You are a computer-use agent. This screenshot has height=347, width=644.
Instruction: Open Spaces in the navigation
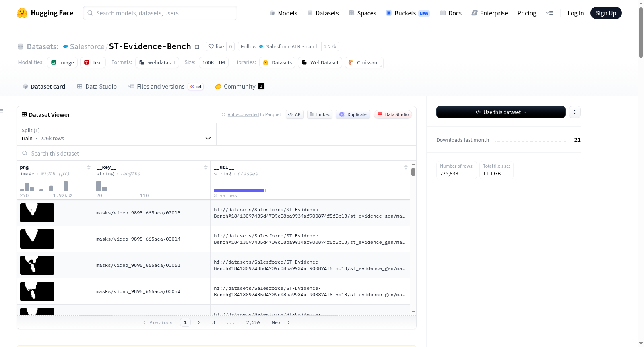[x=362, y=13]
